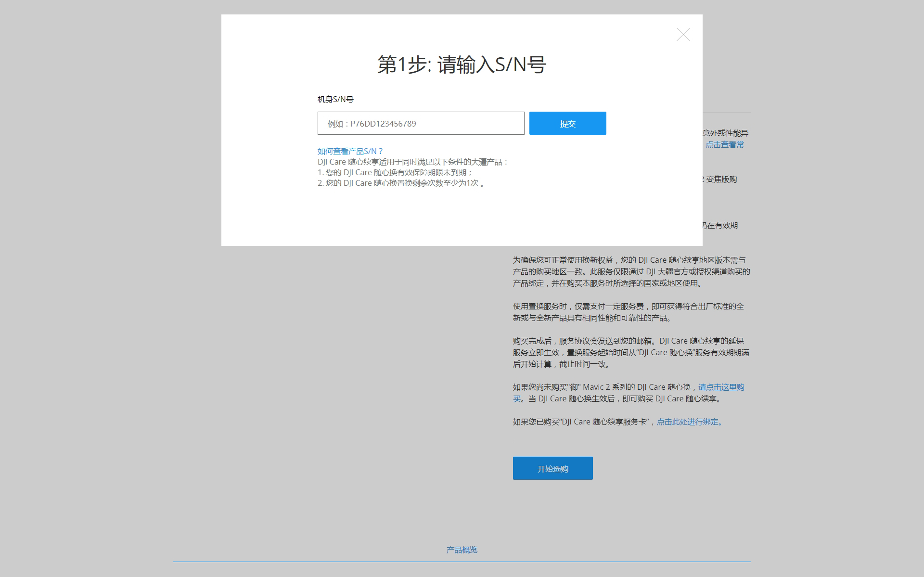Click the paragraph starting 为确保您可正常使用换新权益
This screenshot has width=924, height=577.
(631, 271)
